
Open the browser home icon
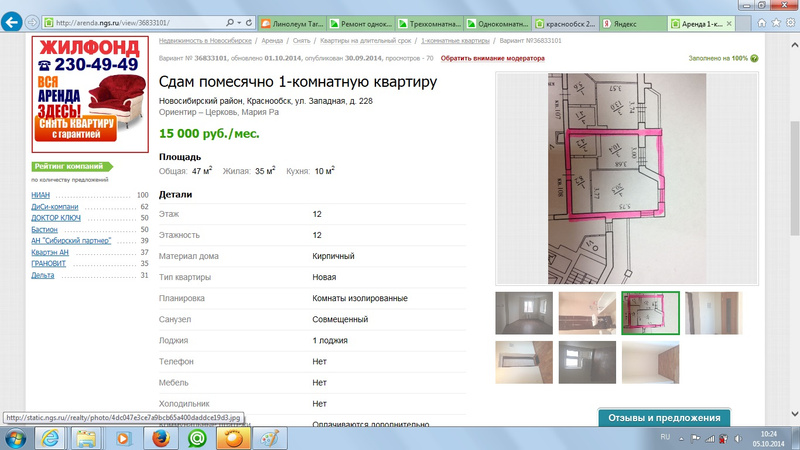pos(761,23)
